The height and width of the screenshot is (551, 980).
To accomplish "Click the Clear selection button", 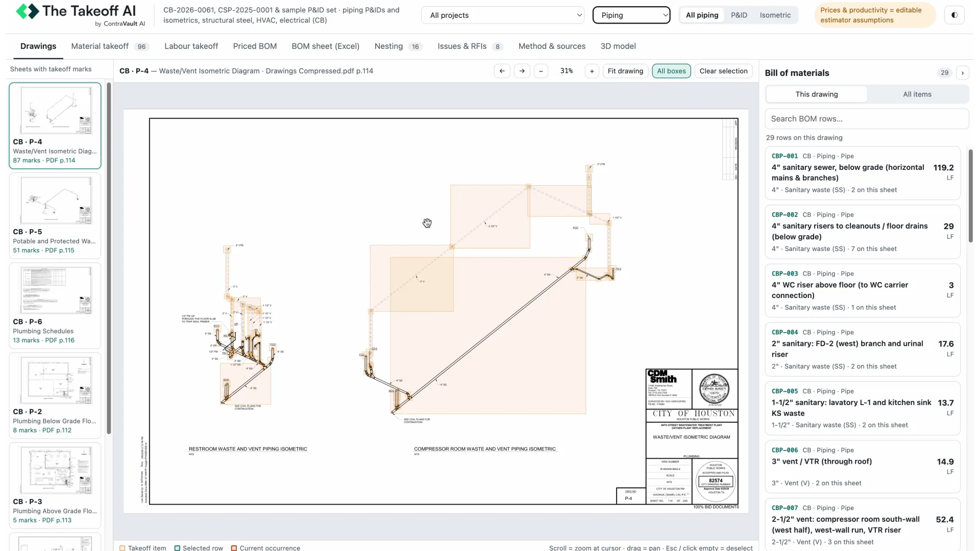I will coord(723,71).
